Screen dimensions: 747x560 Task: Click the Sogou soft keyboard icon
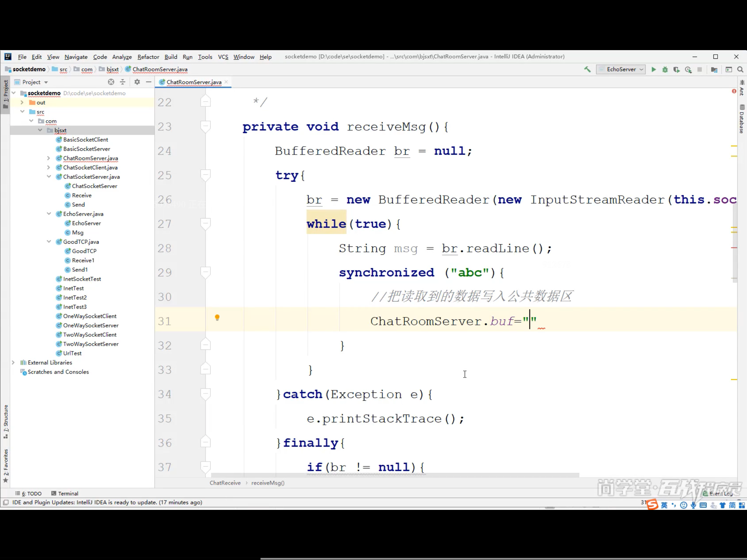703,505
